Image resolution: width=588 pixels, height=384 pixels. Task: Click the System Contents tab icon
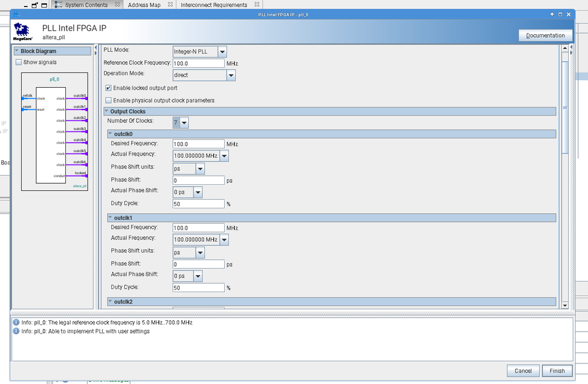pyautogui.click(x=58, y=5)
